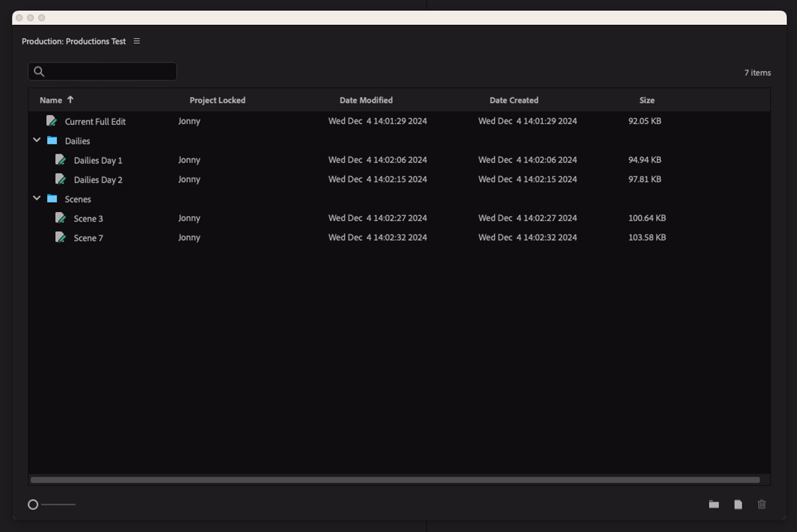Screen dimensions: 797x532
Task: Collapse the Dailies folder chevron
Action: coord(37,140)
